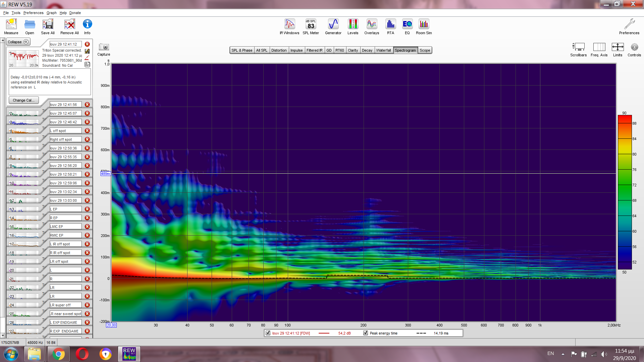Open the Donate menu
The width and height of the screenshot is (644, 362).
[75, 13]
